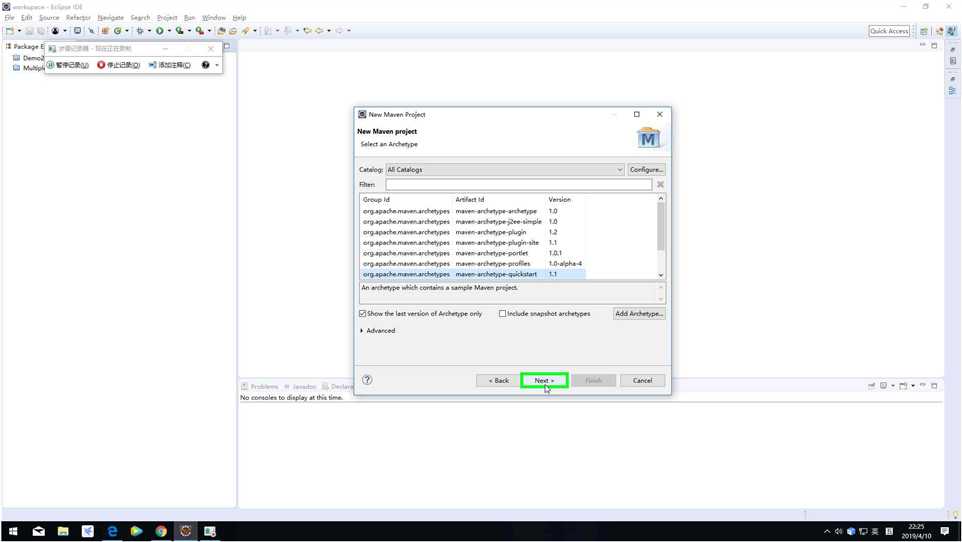Click the Pause Recording icon in recorder
Viewport: 962px width, 542px height.
tap(51, 65)
